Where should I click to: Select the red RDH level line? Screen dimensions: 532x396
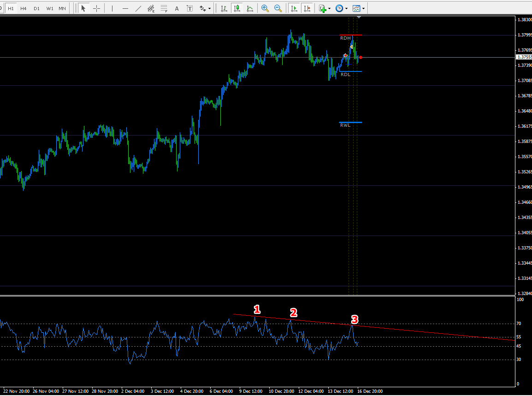coord(350,35)
